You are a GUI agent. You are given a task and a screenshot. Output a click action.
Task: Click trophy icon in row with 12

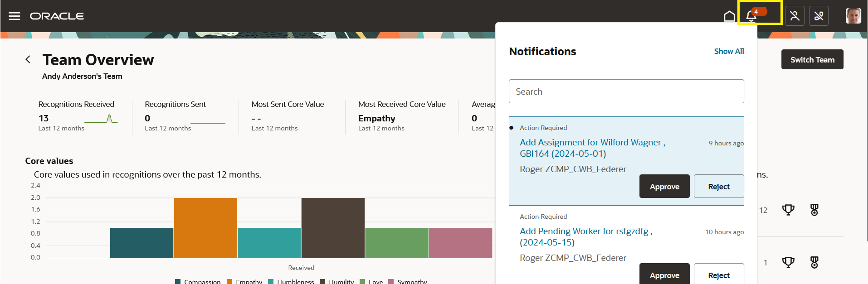tap(788, 210)
